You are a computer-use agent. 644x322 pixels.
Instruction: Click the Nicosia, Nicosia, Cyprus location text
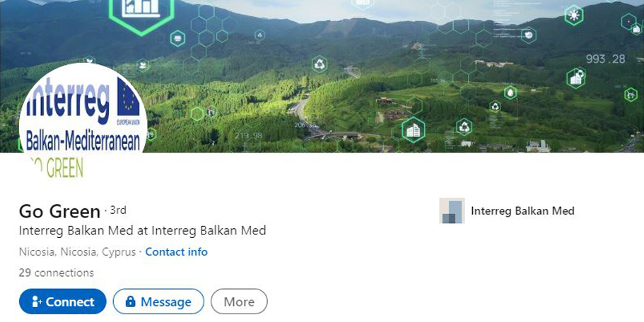pyautogui.click(x=77, y=252)
